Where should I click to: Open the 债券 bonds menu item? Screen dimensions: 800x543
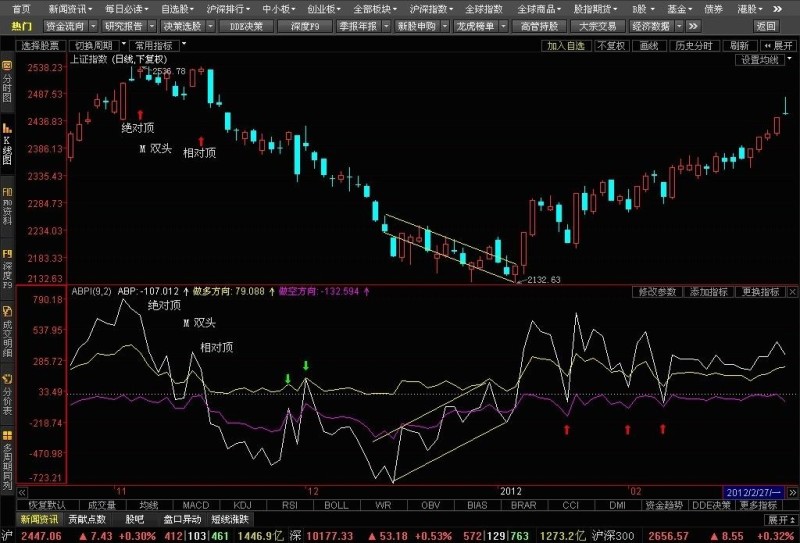(714, 9)
